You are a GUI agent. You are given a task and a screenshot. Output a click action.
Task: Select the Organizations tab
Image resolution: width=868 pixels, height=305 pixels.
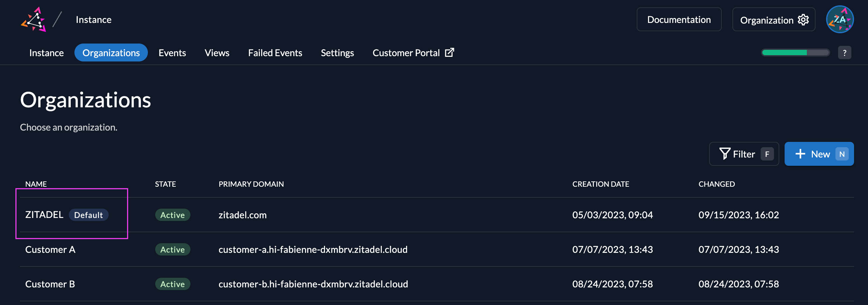pyautogui.click(x=111, y=53)
